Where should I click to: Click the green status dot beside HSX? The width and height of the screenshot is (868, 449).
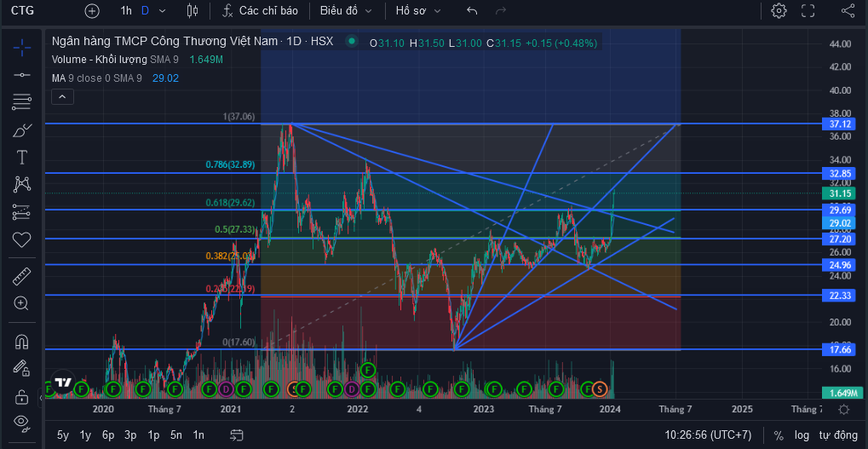tap(351, 42)
